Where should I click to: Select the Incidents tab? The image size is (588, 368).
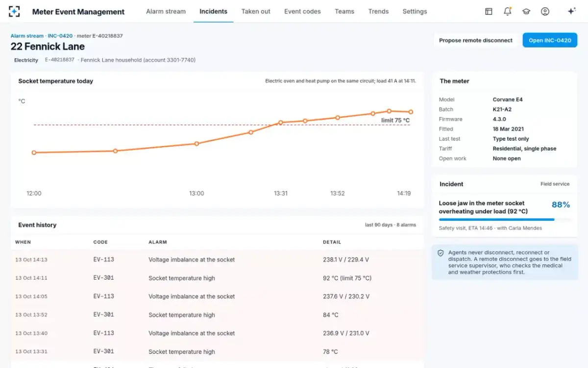click(x=213, y=11)
